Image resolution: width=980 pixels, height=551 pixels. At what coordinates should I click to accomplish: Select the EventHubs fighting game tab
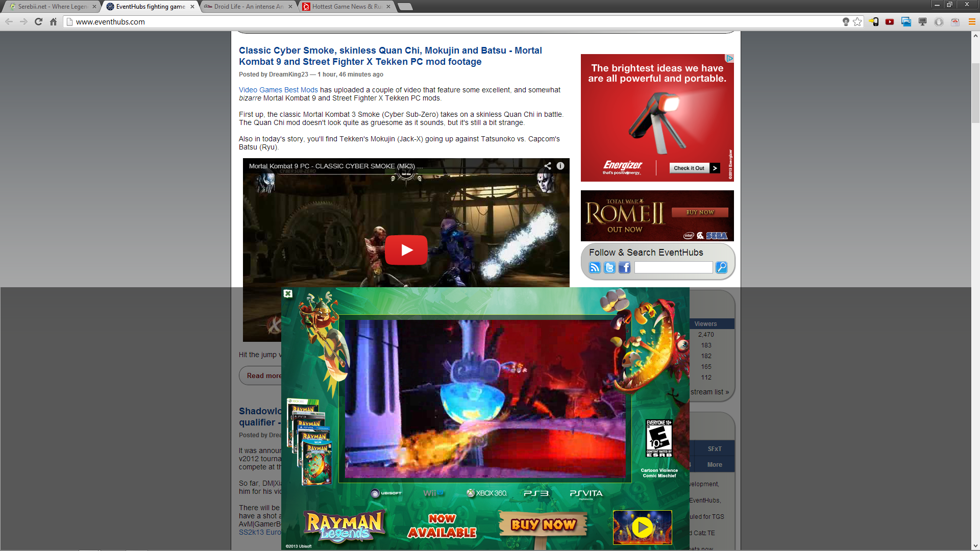coord(148,7)
